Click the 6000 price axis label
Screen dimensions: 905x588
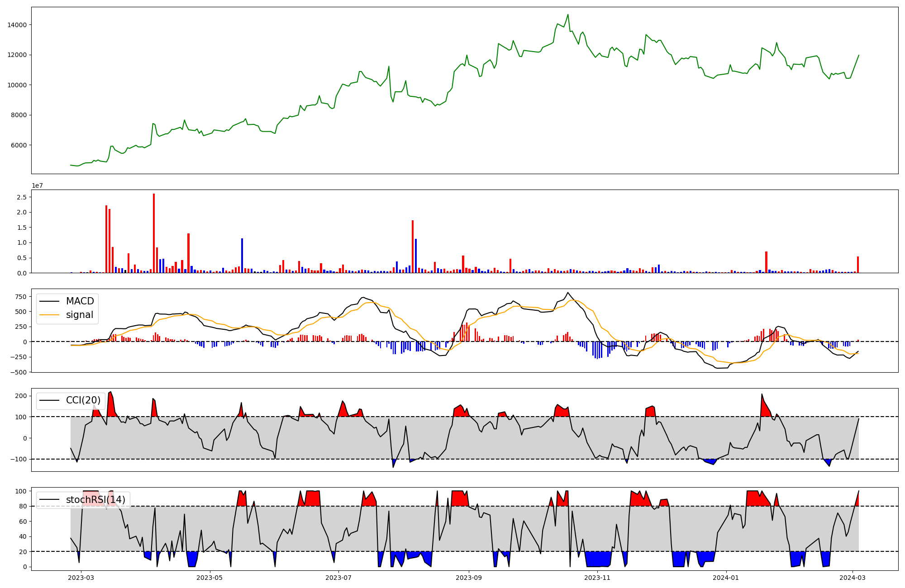pyautogui.click(x=19, y=145)
